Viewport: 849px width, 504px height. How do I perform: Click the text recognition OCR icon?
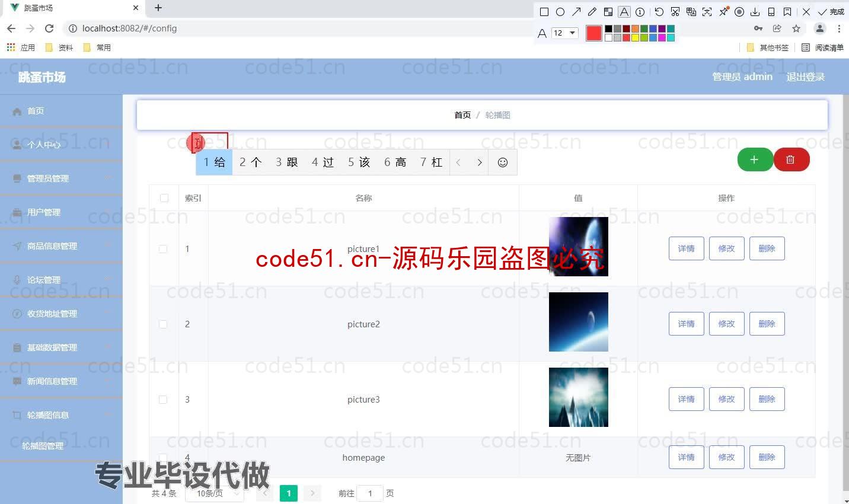click(707, 12)
